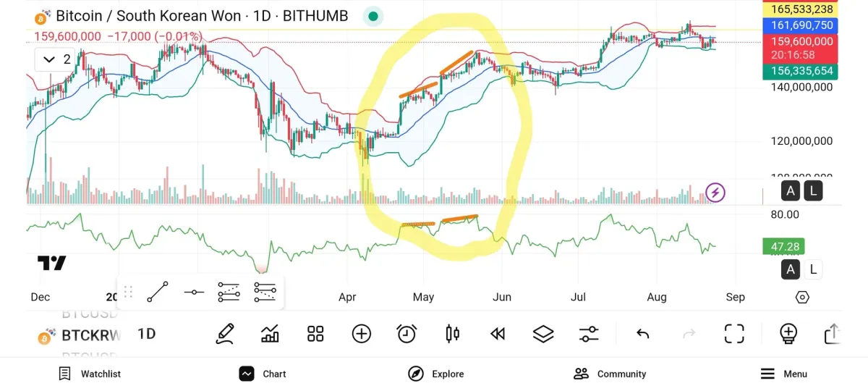Open the candlestick chart type picker

click(453, 334)
